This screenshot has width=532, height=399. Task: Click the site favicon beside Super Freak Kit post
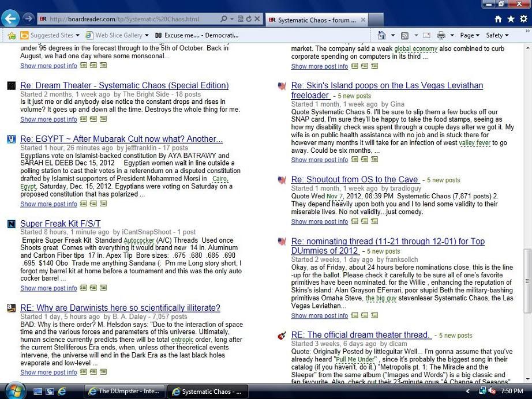[11, 224]
